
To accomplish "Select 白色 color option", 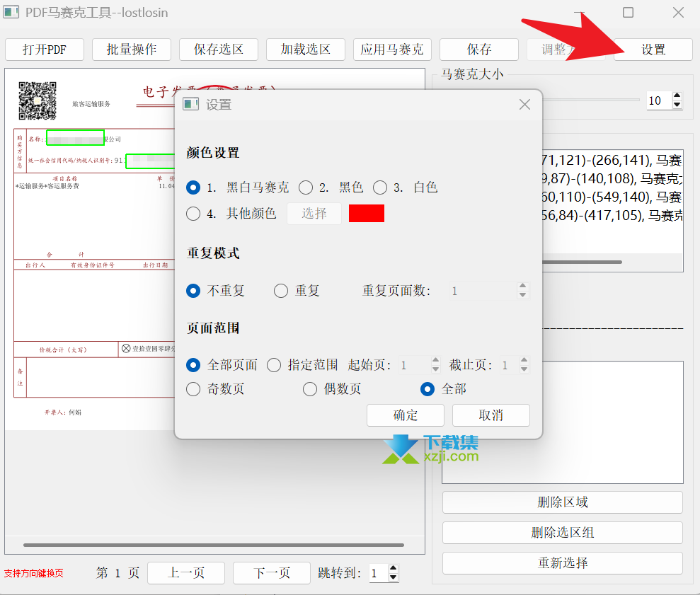I will pos(381,187).
